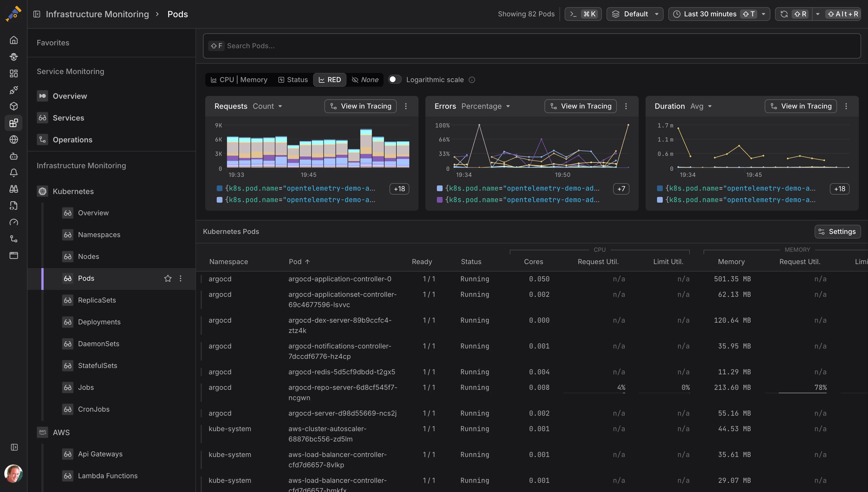The width and height of the screenshot is (868, 492).
Task: Expand the Last 30 minutes time picker
Action: coord(719,14)
